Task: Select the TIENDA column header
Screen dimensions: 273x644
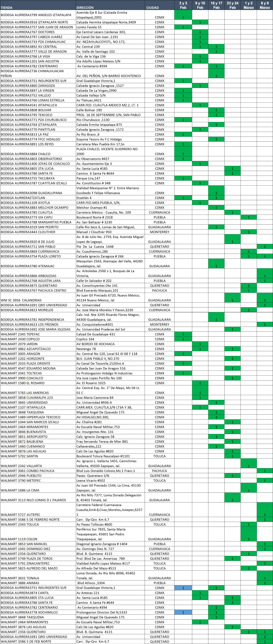Action: pos(38,5)
